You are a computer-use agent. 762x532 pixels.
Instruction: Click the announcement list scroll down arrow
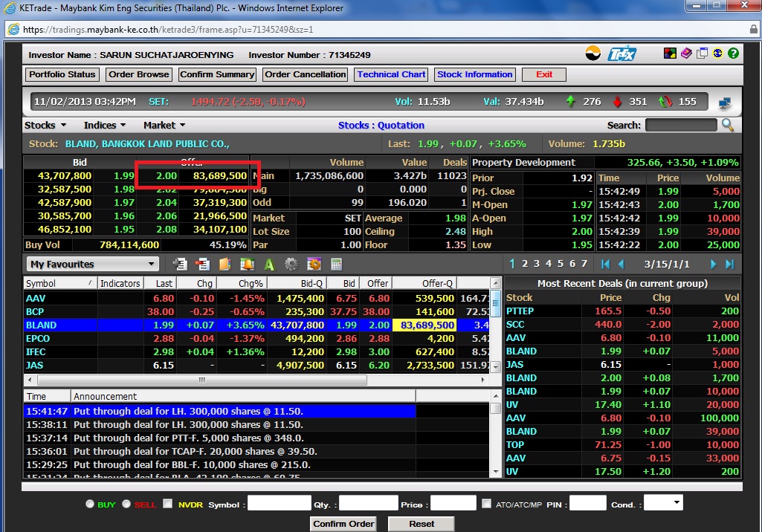(x=496, y=471)
